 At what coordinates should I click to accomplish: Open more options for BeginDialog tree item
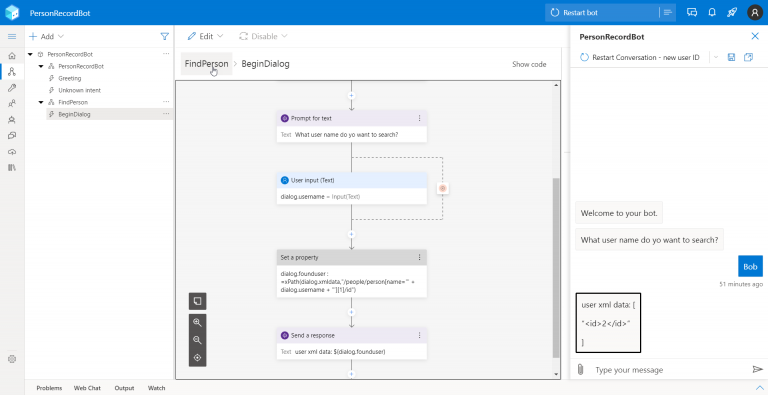coord(166,114)
